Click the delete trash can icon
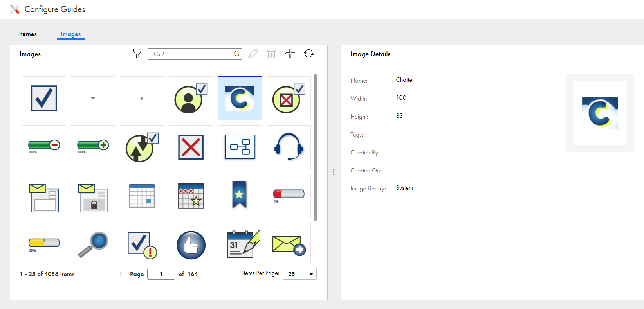This screenshot has height=309, width=644. click(271, 54)
